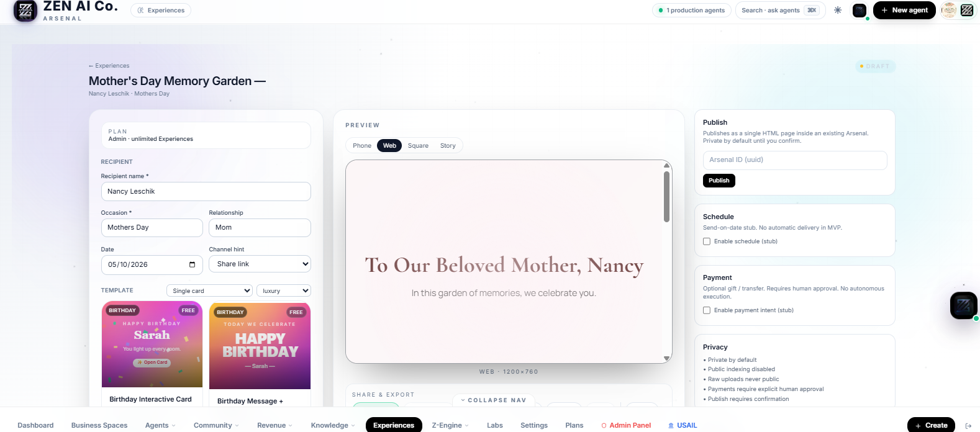Image resolution: width=980 pixels, height=432 pixels.
Task: Select the Birthday Message template thumbnail
Action: (x=260, y=346)
